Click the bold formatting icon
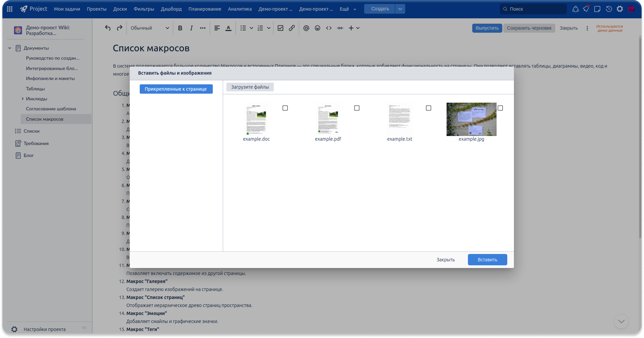Viewport: 644px width, 338px height. tap(180, 28)
